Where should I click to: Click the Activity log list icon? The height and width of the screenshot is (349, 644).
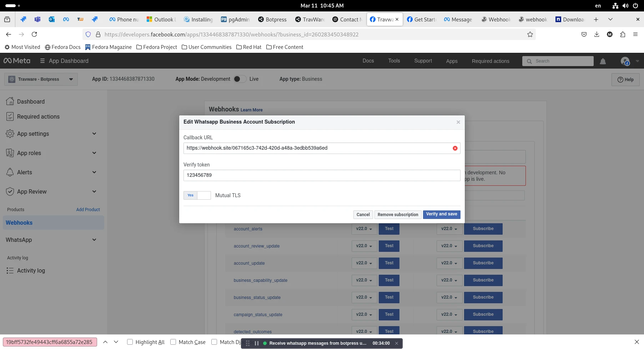pos(10,270)
